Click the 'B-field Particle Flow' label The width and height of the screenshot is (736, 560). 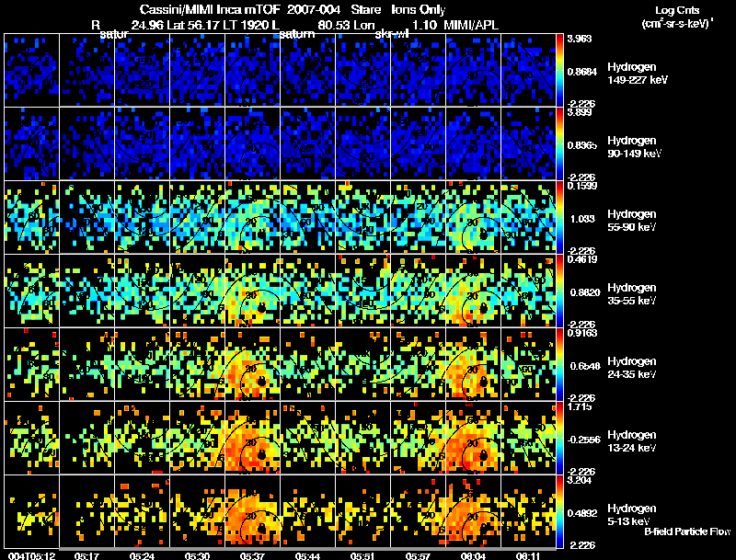point(687,531)
